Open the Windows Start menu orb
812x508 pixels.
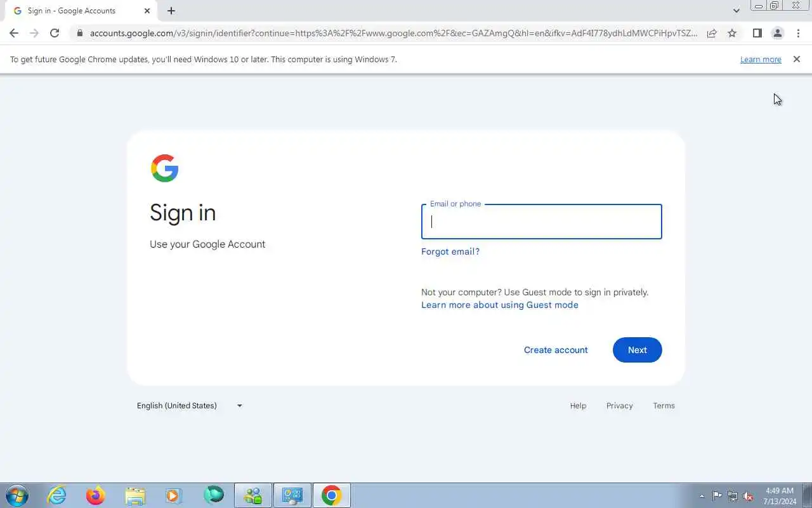(x=16, y=495)
